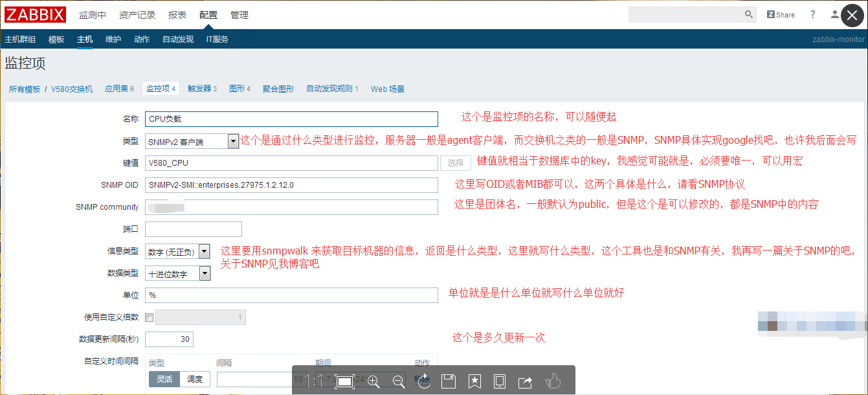Go to 维护 submenu
868x395 pixels.
click(113, 39)
